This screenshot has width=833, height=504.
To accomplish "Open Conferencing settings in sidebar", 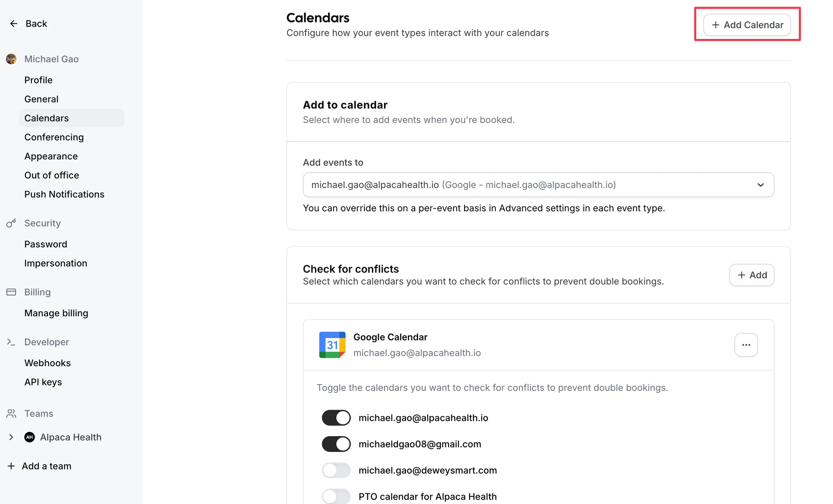I will pyautogui.click(x=54, y=137).
